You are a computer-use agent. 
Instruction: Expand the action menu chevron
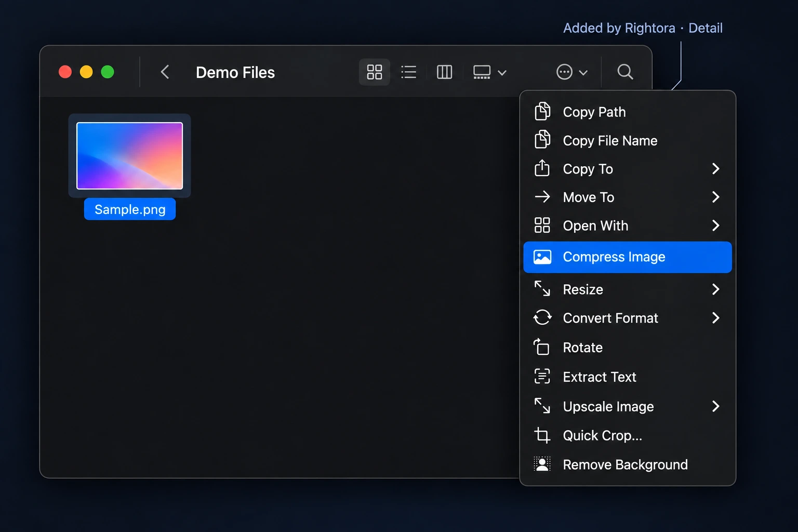tap(583, 73)
